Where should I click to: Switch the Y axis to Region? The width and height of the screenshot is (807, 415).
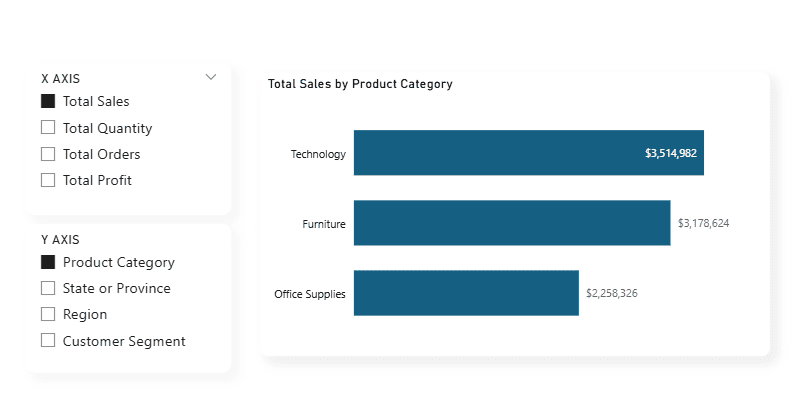(48, 314)
